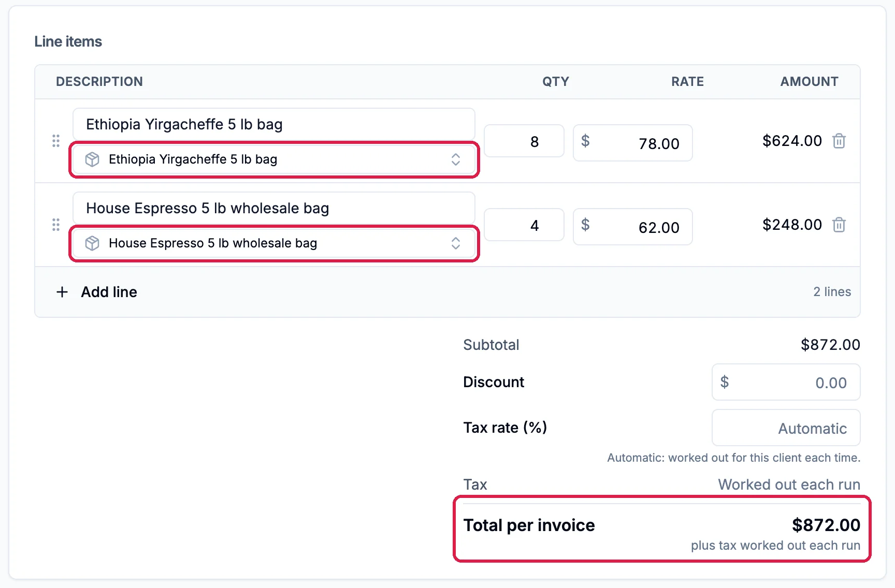Click the Tax rate Automatic field
The height and width of the screenshot is (588, 895).
click(x=786, y=428)
